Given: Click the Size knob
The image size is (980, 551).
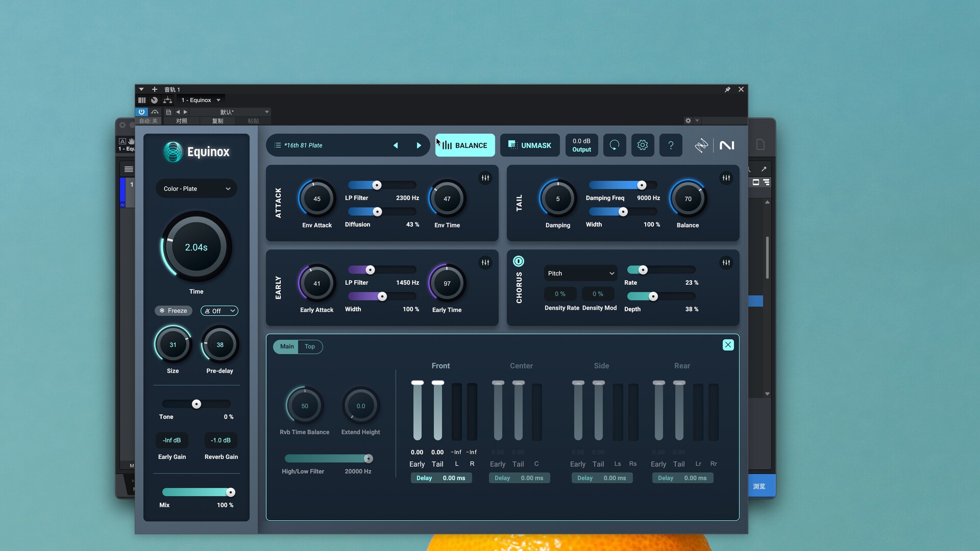Looking at the screenshot, I should pyautogui.click(x=173, y=345).
